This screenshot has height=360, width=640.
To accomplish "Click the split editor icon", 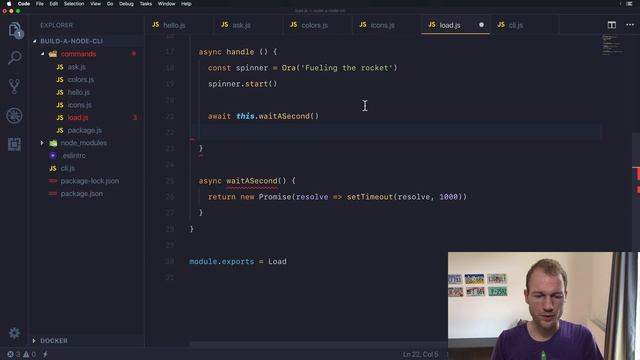I will (611, 25).
